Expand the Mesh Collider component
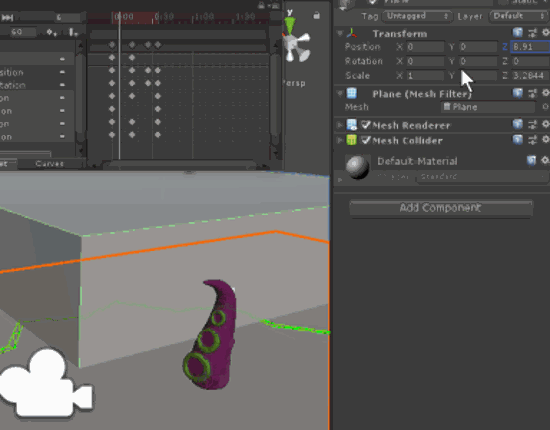Screen dimensions: 550x430 [340, 140]
